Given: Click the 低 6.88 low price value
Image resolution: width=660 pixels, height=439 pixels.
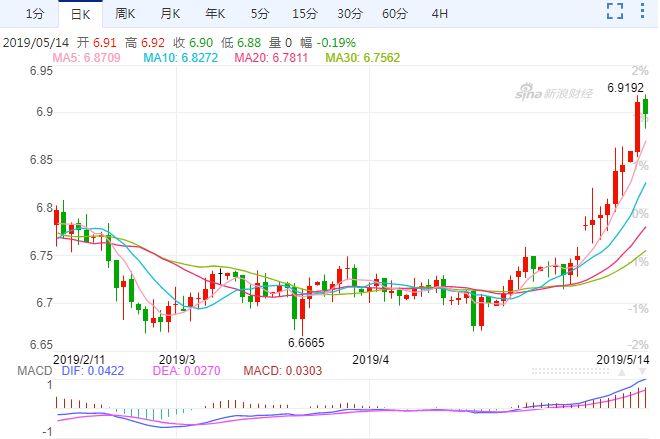Looking at the screenshot, I should pyautogui.click(x=241, y=43).
